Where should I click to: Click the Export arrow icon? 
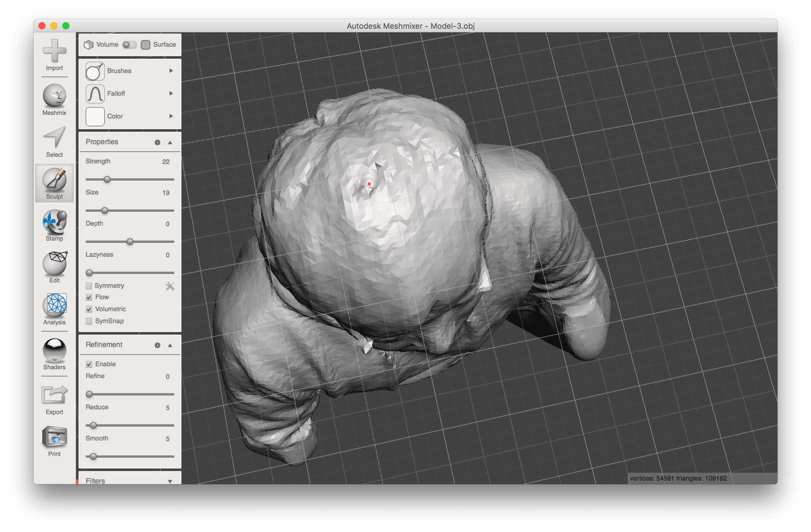tap(54, 395)
